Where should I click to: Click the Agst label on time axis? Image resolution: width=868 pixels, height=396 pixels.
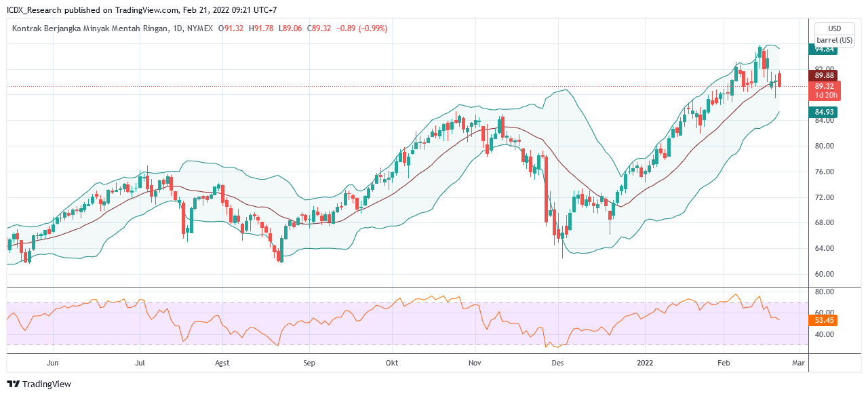tap(224, 363)
